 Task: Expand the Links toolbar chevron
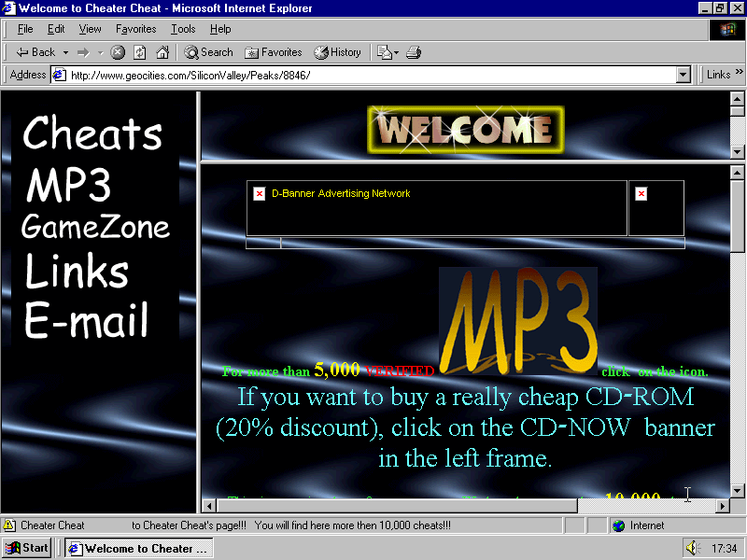pos(738,74)
